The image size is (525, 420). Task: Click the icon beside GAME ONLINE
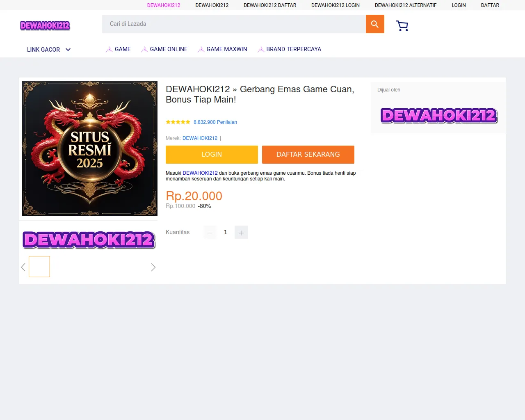point(144,49)
